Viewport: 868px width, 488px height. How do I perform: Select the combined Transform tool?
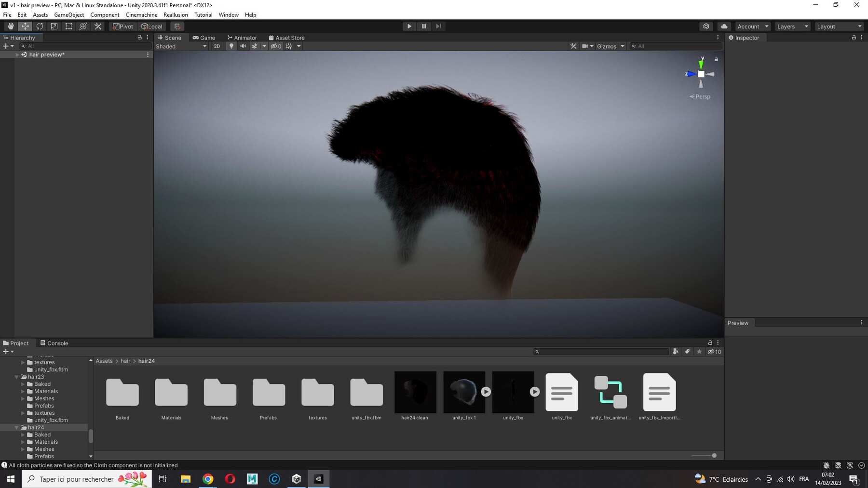click(x=83, y=26)
